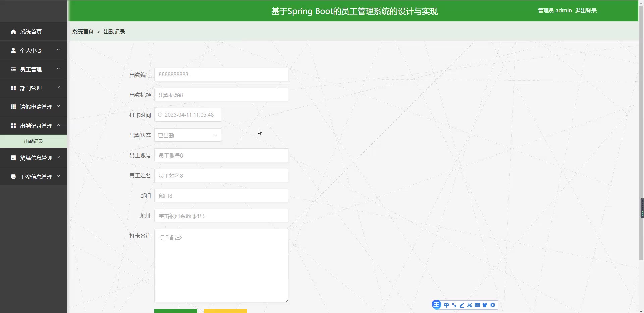
Task: Click the 地址 input field
Action: coord(221,216)
